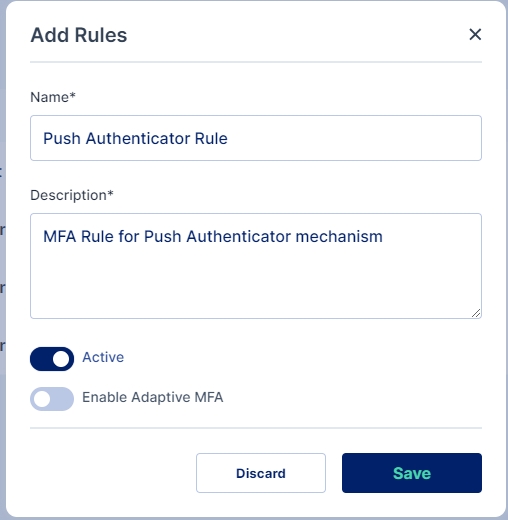
Task: Click the "Active" label text
Action: tap(103, 357)
